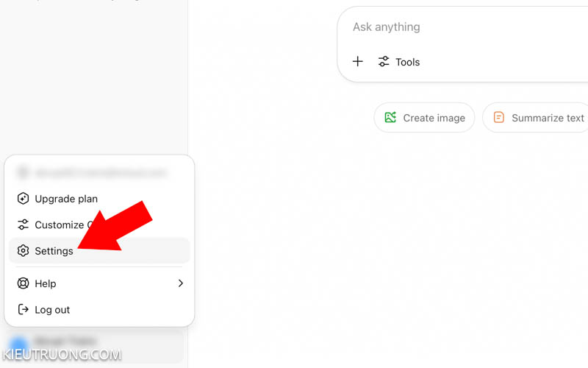
Task: Click the green Create image icon
Action: (x=390, y=118)
